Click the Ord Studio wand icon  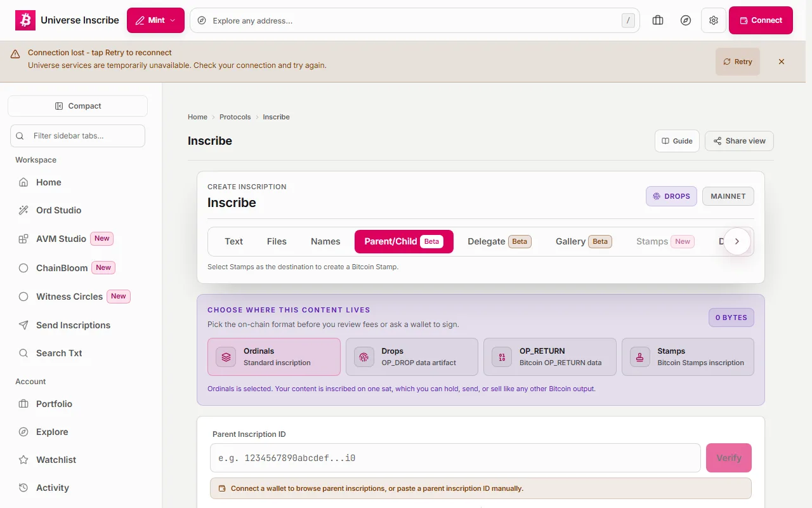pyautogui.click(x=23, y=210)
